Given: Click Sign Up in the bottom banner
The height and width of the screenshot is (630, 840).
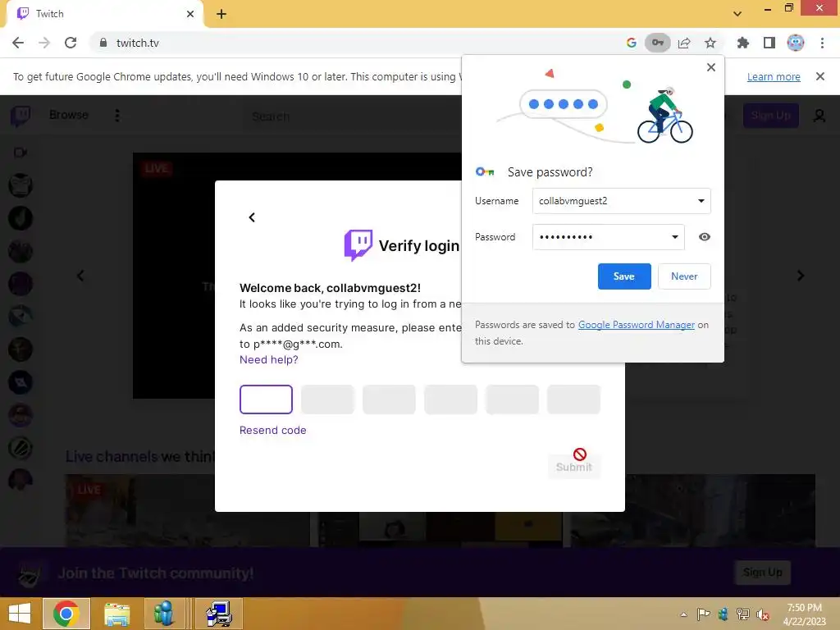Looking at the screenshot, I should pos(762,572).
